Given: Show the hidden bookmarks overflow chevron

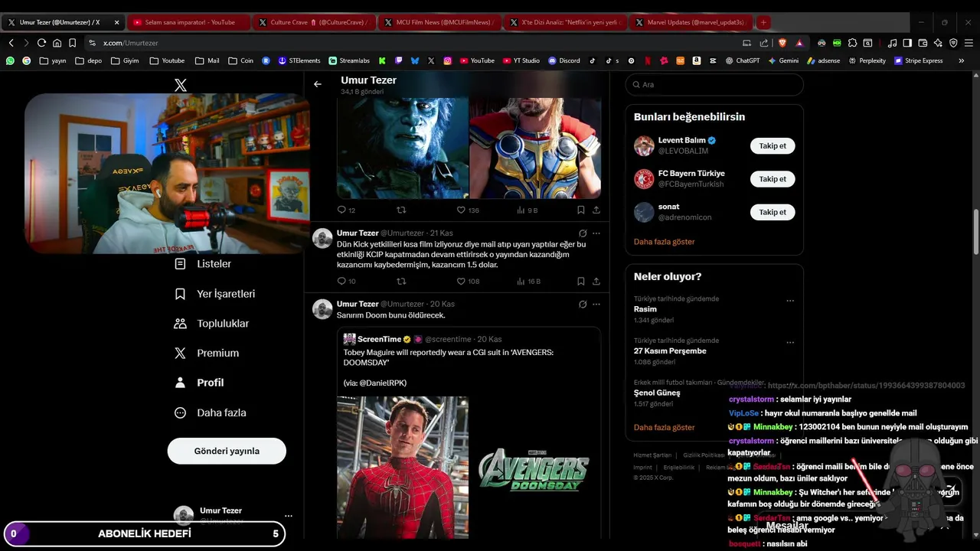Looking at the screenshot, I should [x=962, y=60].
